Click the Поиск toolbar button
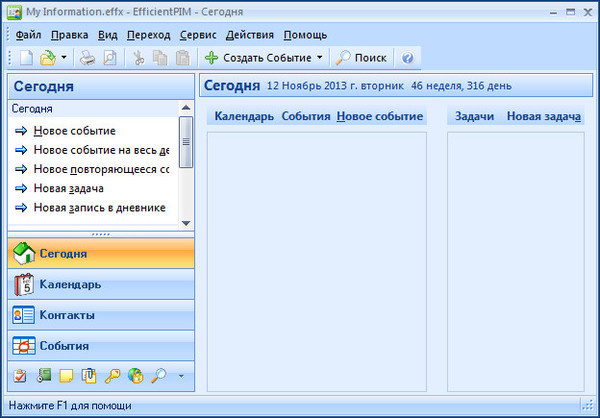The image size is (600, 418). (x=361, y=58)
